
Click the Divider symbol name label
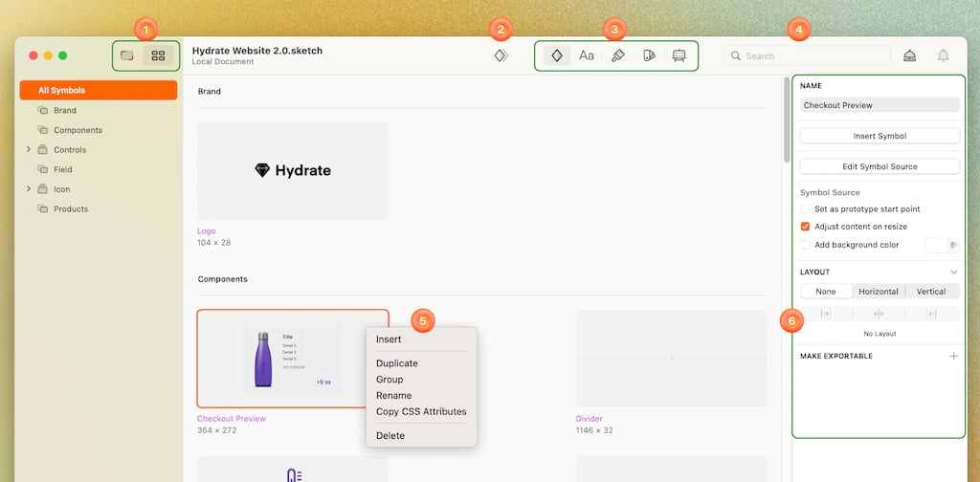[x=589, y=418]
